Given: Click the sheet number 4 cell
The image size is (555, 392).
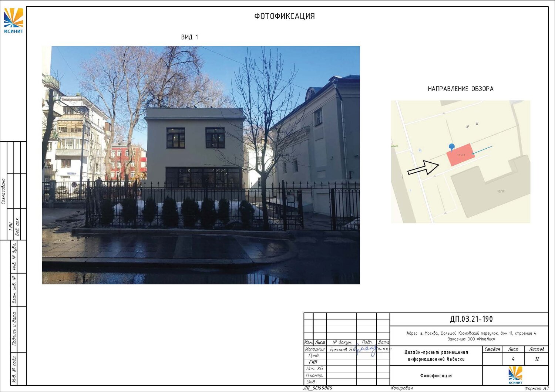Looking at the screenshot, I should [x=513, y=359].
